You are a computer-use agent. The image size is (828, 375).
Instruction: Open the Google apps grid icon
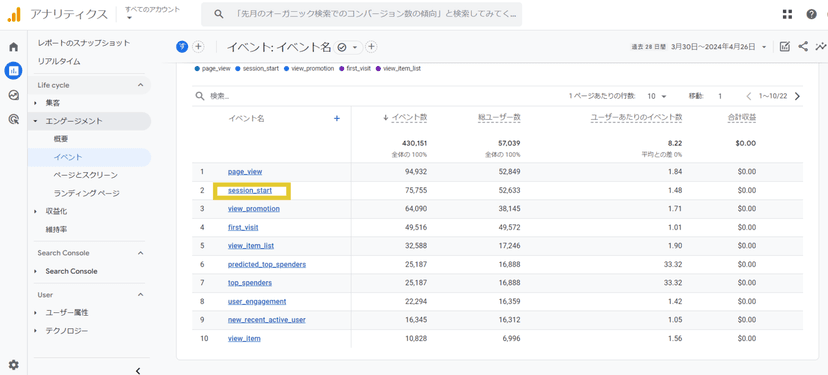787,14
